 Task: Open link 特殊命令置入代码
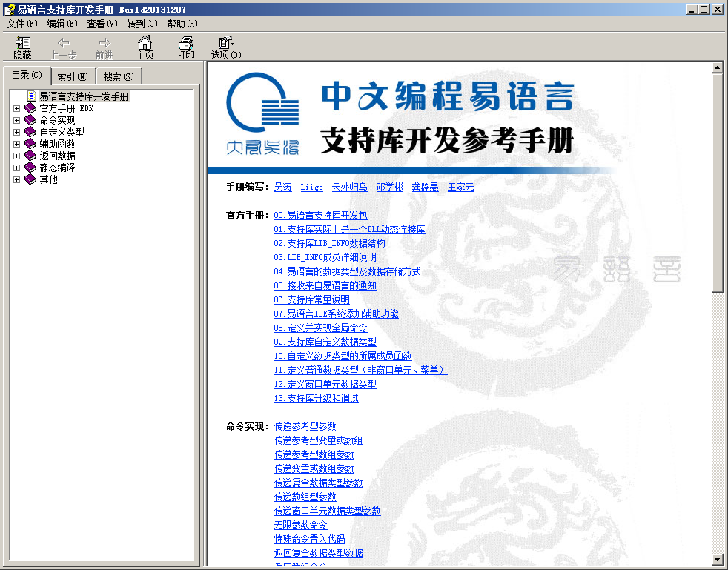[309, 539]
